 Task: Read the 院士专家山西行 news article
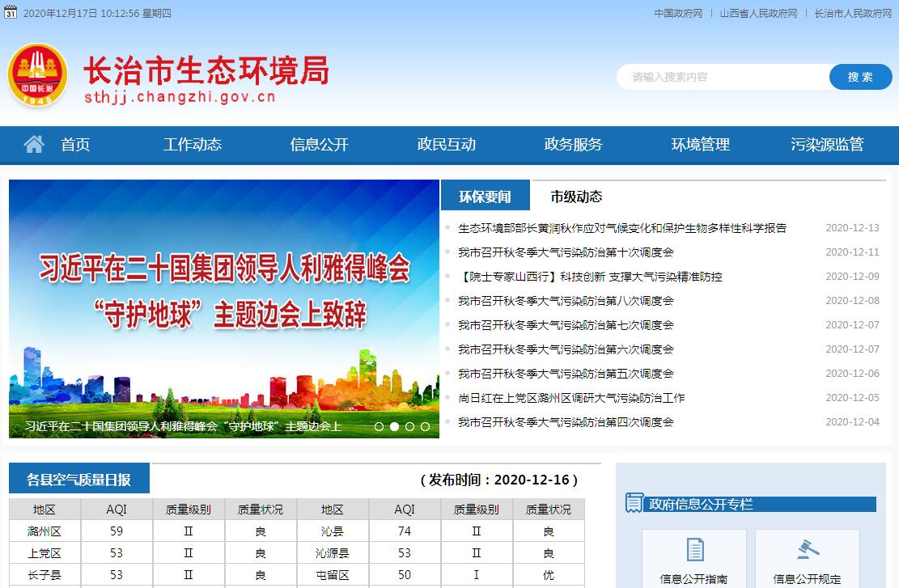pyautogui.click(x=590, y=277)
